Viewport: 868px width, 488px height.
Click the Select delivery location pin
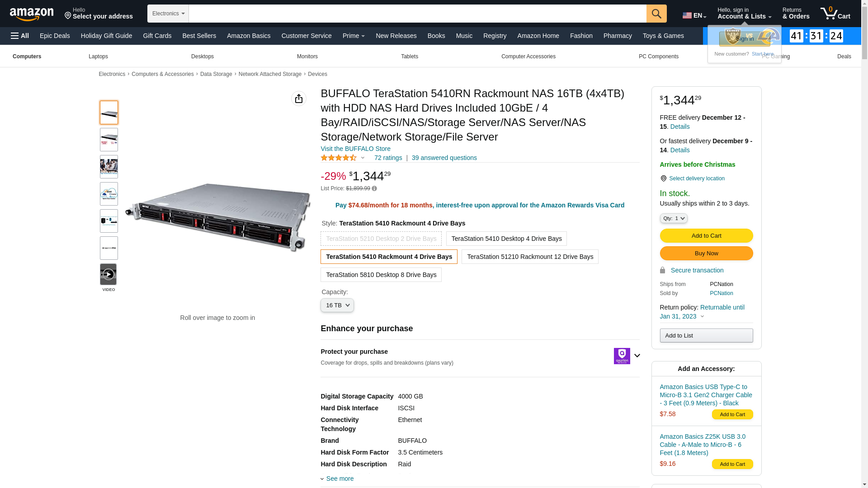pyautogui.click(x=663, y=178)
